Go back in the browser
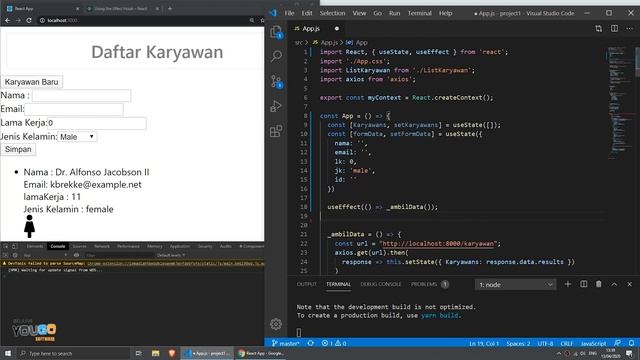 8,20
